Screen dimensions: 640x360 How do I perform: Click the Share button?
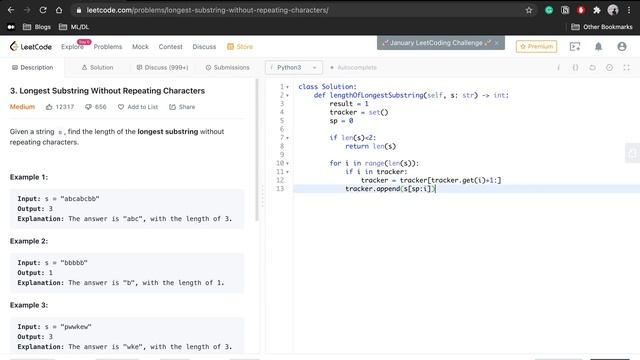(182, 107)
